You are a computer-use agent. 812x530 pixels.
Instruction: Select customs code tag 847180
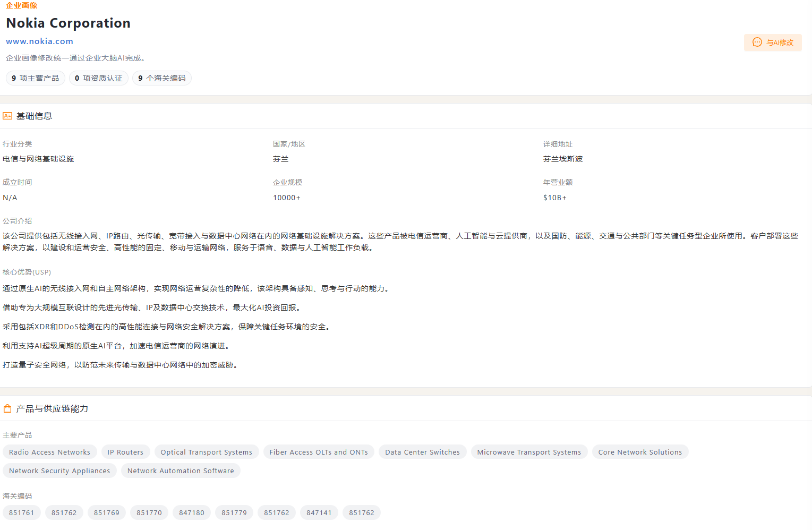coord(192,512)
